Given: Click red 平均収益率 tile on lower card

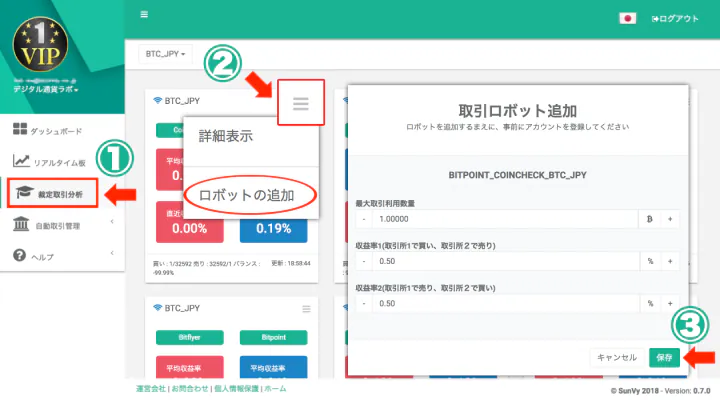Looking at the screenshot, I should tap(190, 367).
